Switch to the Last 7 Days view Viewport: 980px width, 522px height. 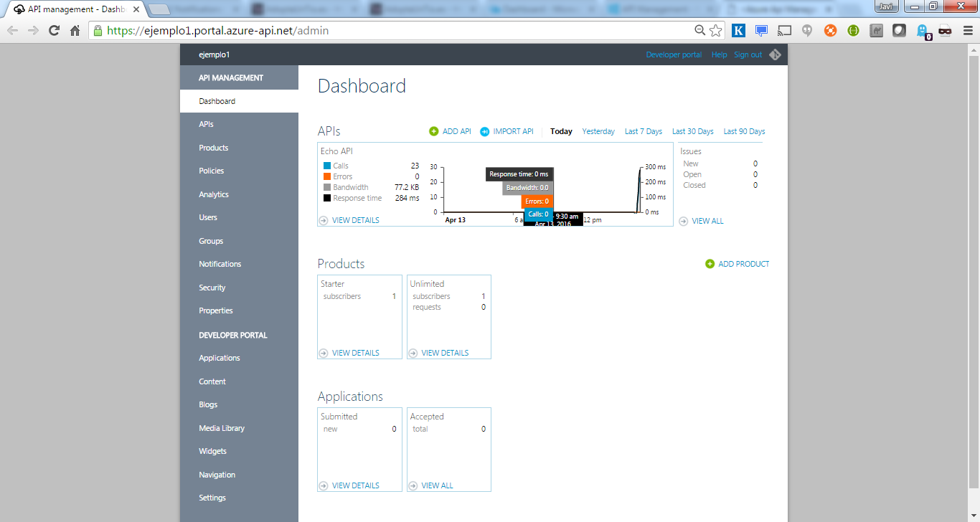(x=643, y=131)
